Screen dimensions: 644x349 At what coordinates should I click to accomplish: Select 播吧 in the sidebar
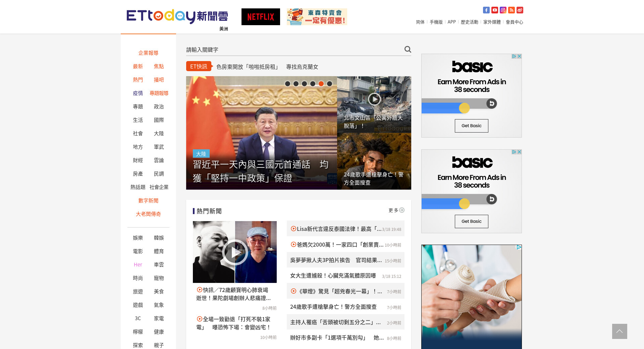click(x=159, y=80)
